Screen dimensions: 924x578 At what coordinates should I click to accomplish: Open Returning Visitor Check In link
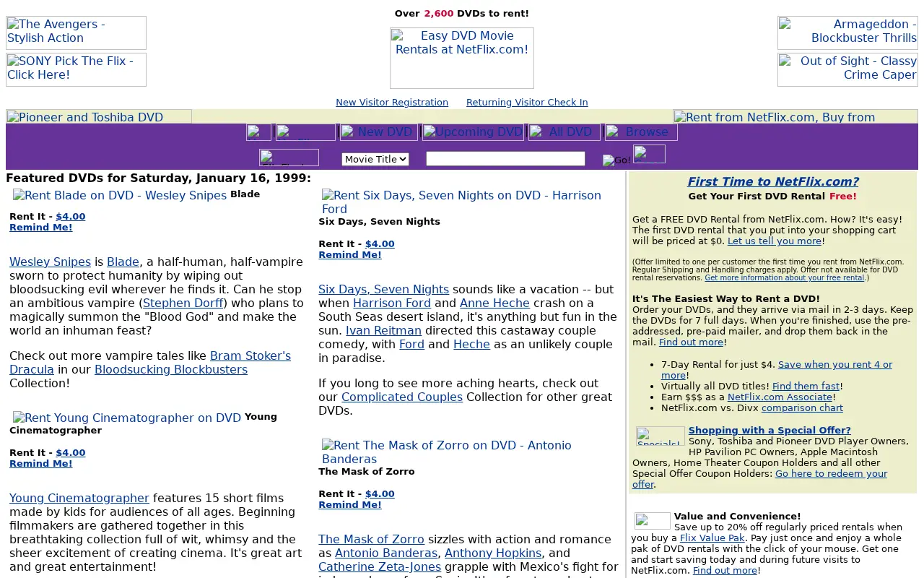pyautogui.click(x=527, y=103)
